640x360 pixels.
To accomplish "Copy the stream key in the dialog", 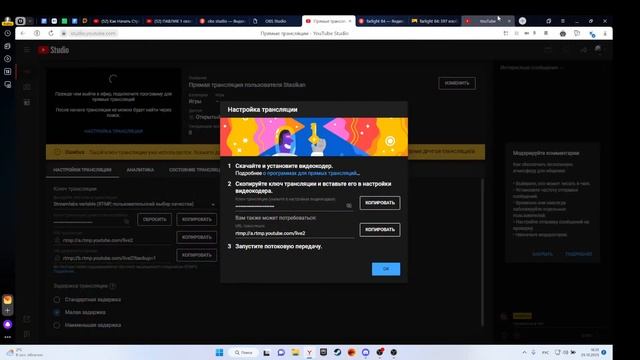I will coord(380,203).
